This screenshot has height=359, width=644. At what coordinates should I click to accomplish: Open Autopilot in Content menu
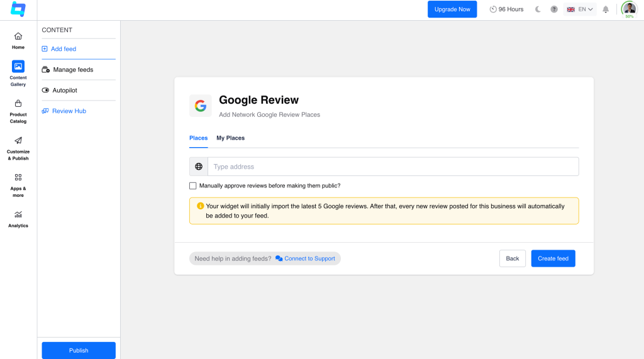[60, 91]
